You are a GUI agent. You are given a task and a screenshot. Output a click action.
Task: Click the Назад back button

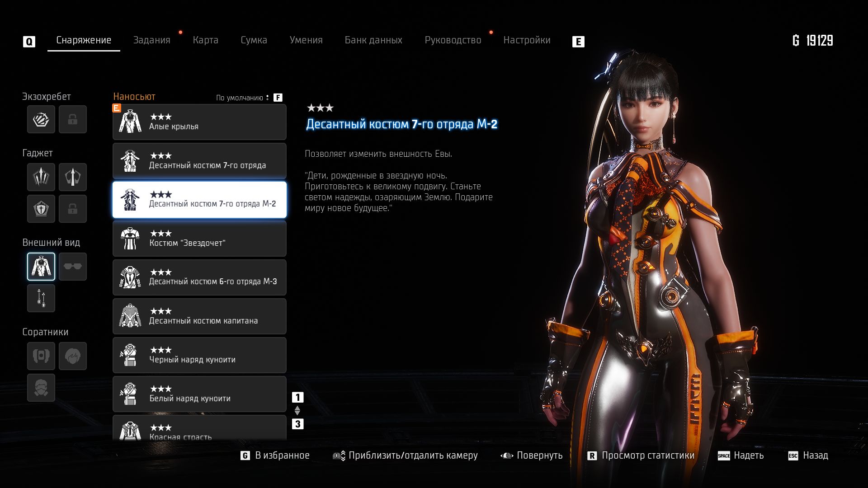815,455
